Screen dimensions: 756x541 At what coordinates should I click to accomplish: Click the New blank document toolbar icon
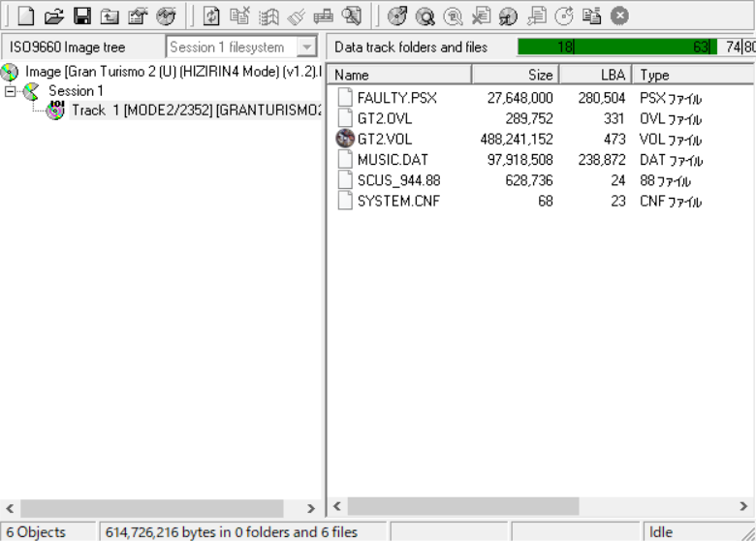(26, 16)
